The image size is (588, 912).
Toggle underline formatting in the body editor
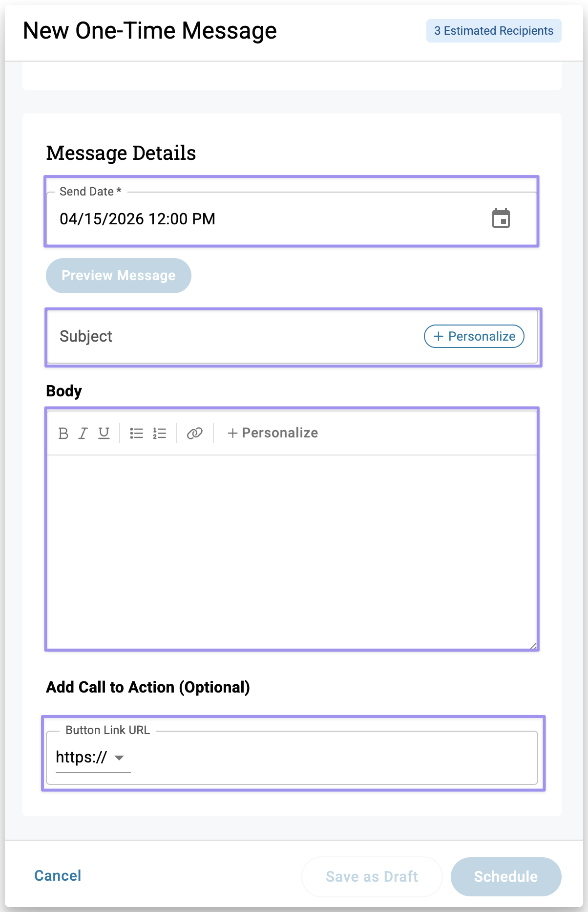click(104, 433)
